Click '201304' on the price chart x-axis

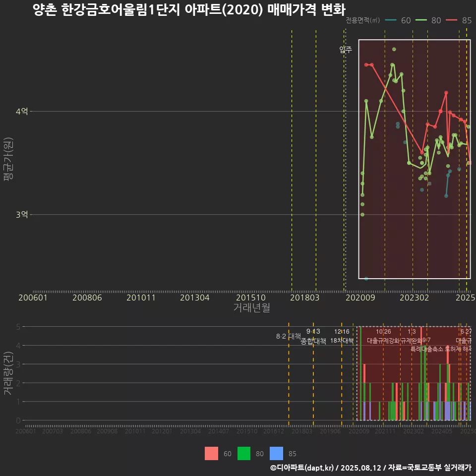[194, 297]
